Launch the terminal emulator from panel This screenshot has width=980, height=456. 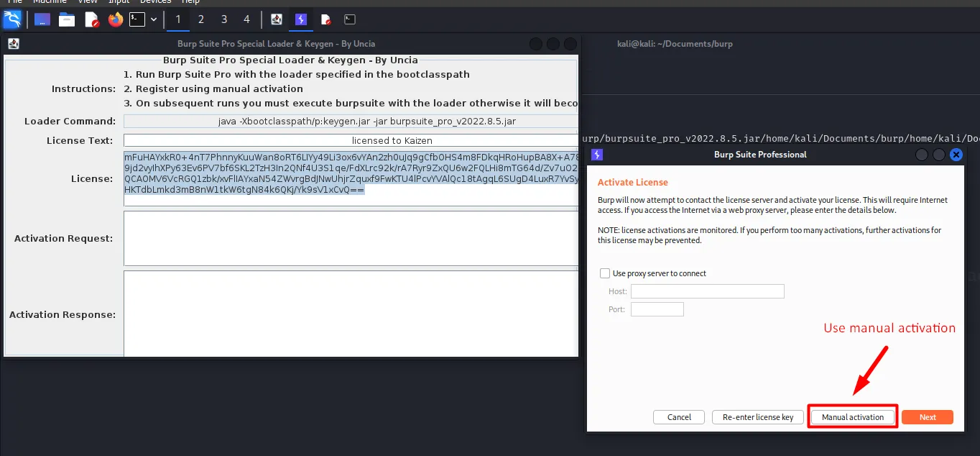point(137,19)
